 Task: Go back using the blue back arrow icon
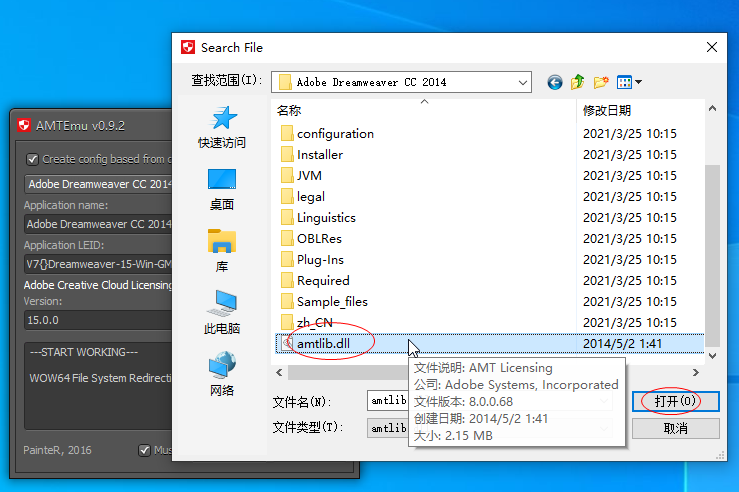pos(555,82)
